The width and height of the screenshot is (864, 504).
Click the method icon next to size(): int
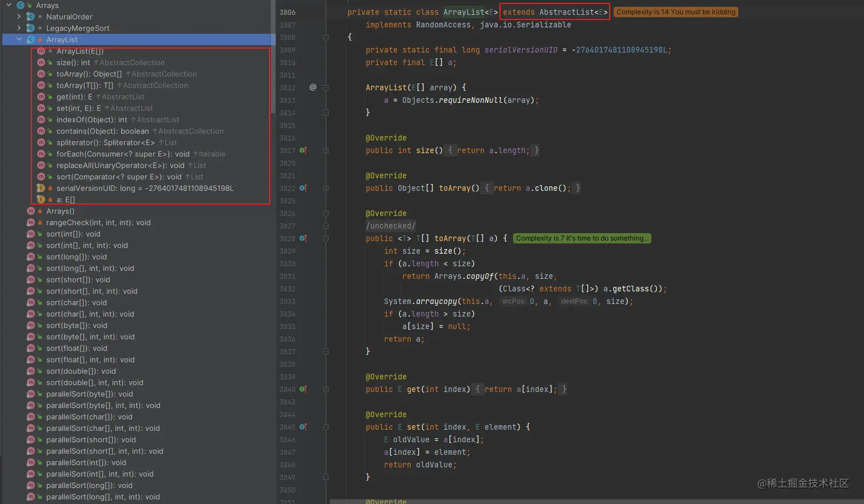[41, 62]
